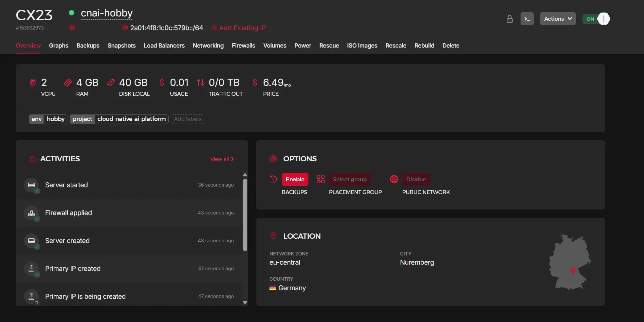Screen dimensions: 644x322
Task: Open the Select group placement dropdown
Action: [350, 179]
